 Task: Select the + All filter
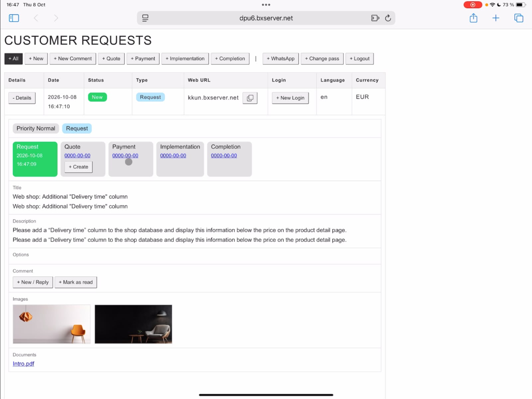coord(13,59)
